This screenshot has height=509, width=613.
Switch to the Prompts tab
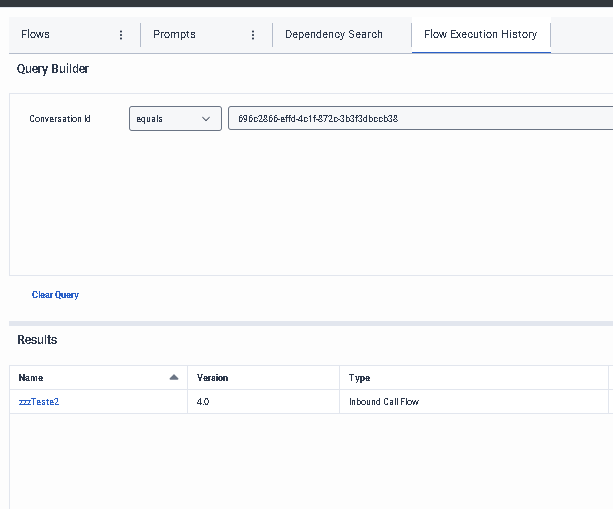coord(174,35)
